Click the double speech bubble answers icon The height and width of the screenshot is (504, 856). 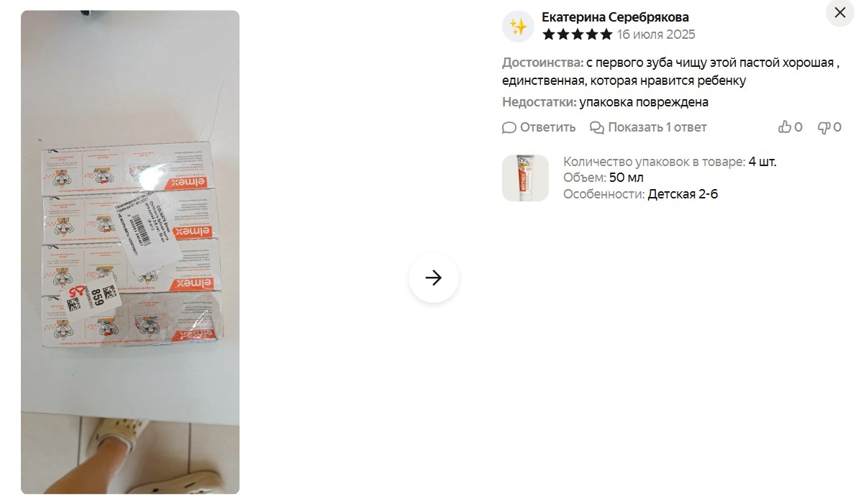597,128
